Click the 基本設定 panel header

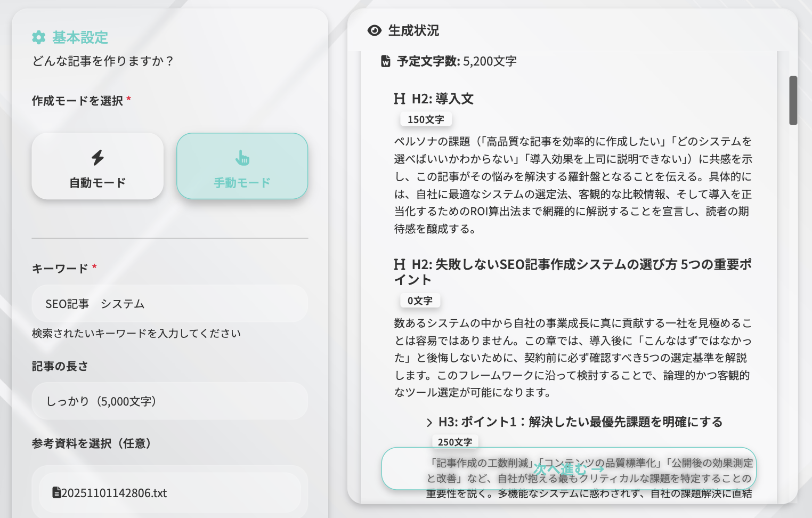pos(79,38)
